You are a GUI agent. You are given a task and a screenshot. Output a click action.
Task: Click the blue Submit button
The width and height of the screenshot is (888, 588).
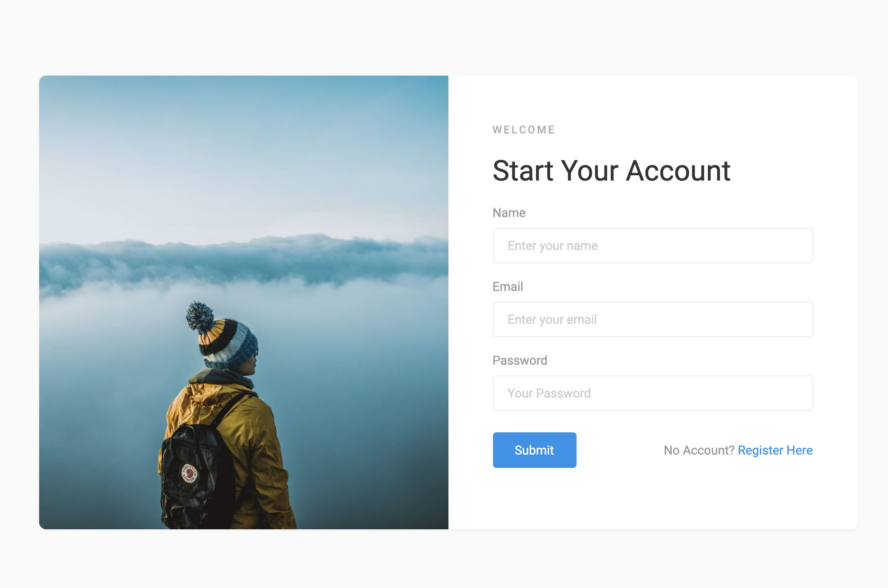pos(534,450)
